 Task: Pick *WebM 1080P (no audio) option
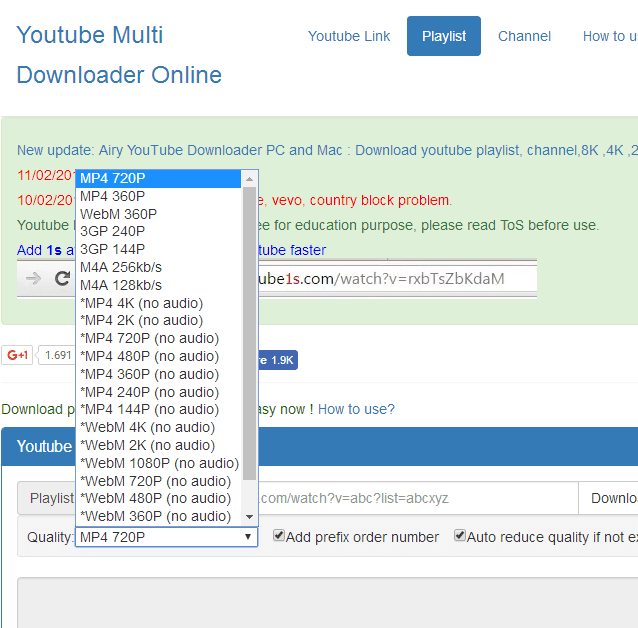pos(158,463)
